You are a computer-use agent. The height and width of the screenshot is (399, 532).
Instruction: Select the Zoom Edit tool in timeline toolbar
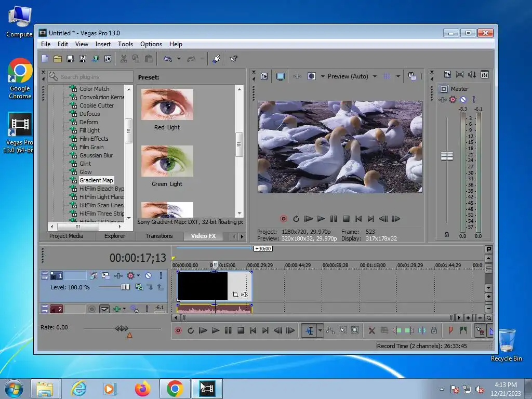355,330
